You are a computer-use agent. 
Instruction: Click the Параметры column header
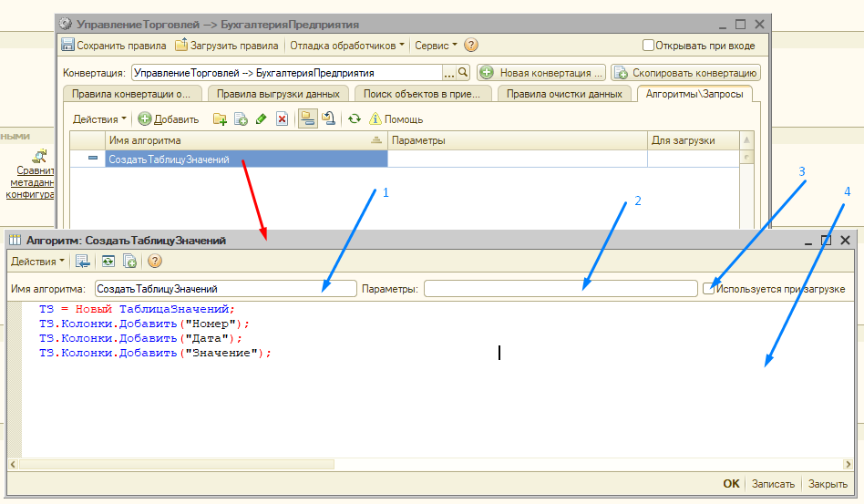(518, 140)
